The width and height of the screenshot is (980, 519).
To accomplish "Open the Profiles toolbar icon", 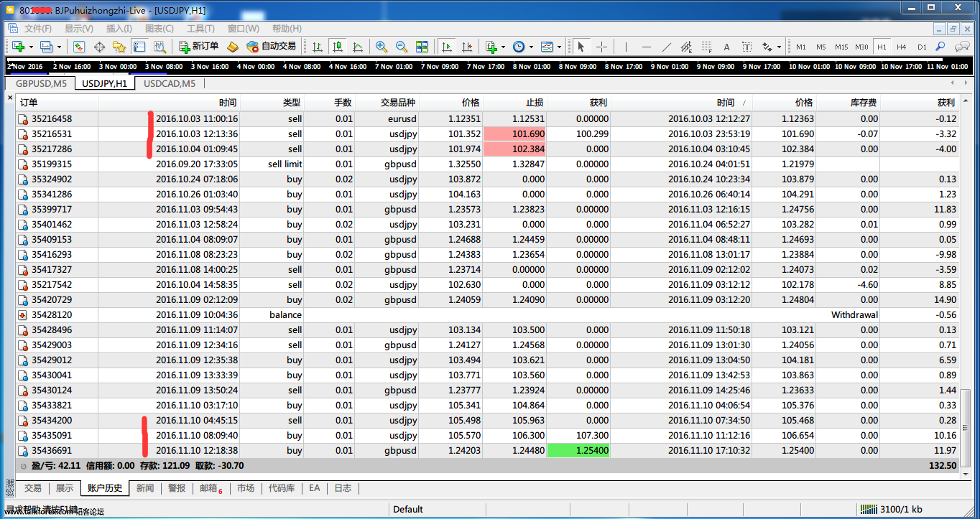I will (x=46, y=47).
